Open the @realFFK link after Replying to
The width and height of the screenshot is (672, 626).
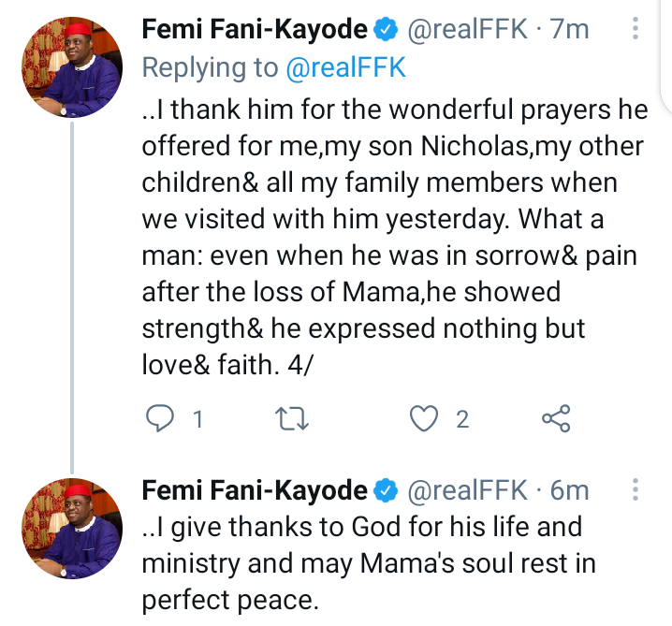tap(345, 67)
